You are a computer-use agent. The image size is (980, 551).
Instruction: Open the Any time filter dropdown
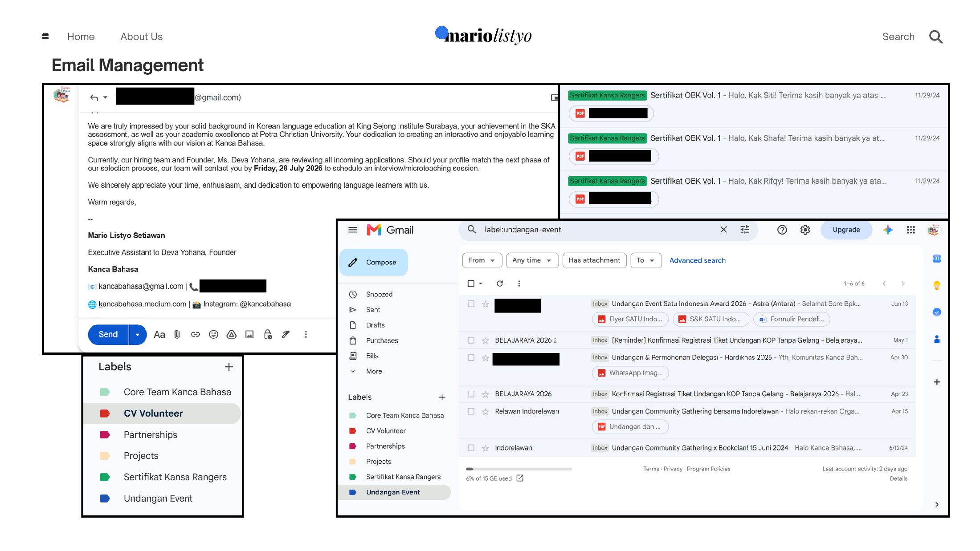coord(532,260)
